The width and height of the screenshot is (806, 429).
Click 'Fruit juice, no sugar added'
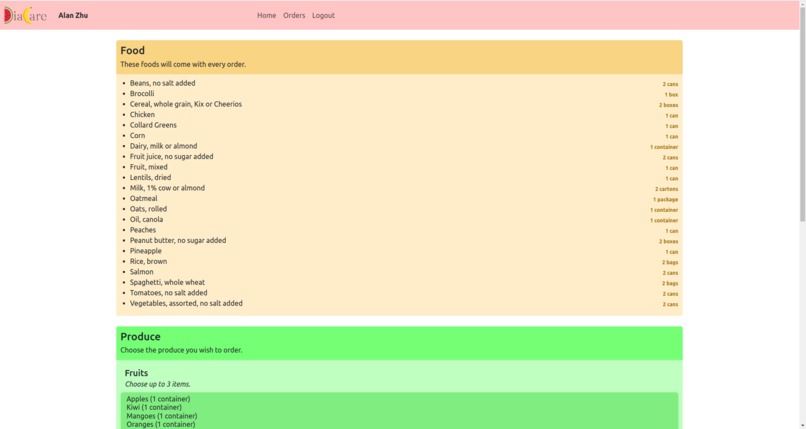click(x=172, y=157)
